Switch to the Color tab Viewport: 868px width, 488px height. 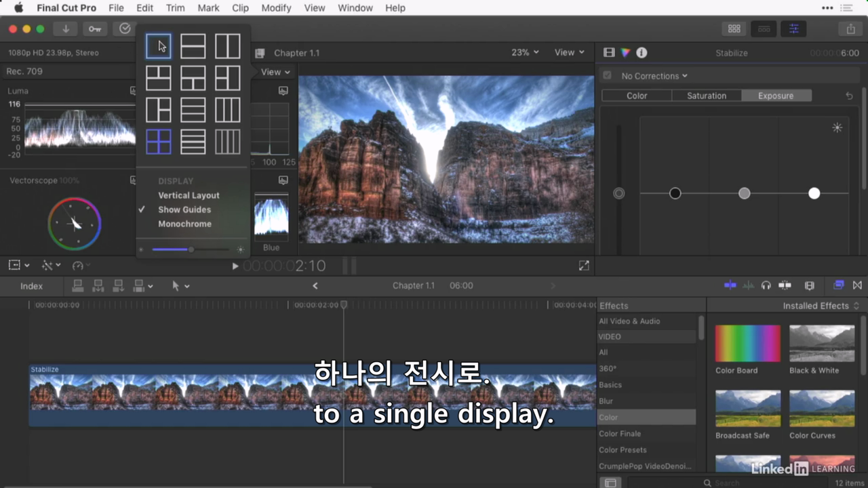tap(637, 96)
